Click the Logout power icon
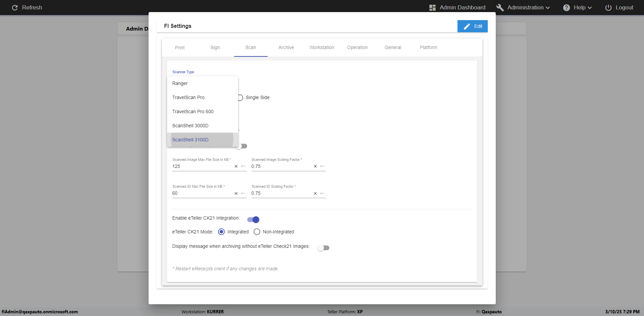 (x=608, y=7)
